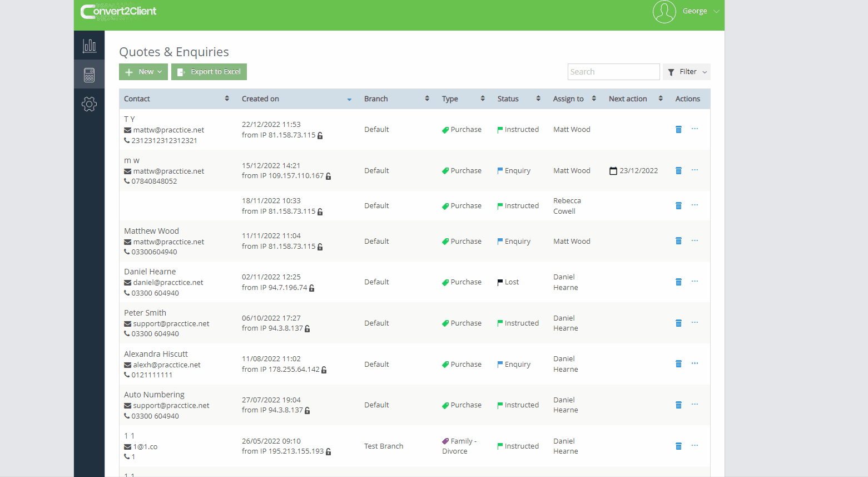Click the George user avatar icon
Viewport: 868px width, 477px height.
point(664,11)
